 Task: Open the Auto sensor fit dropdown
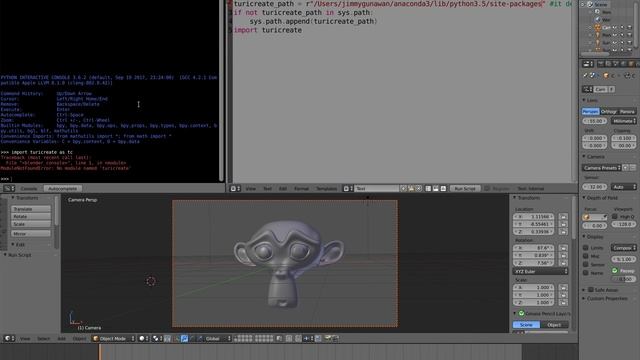(x=623, y=187)
